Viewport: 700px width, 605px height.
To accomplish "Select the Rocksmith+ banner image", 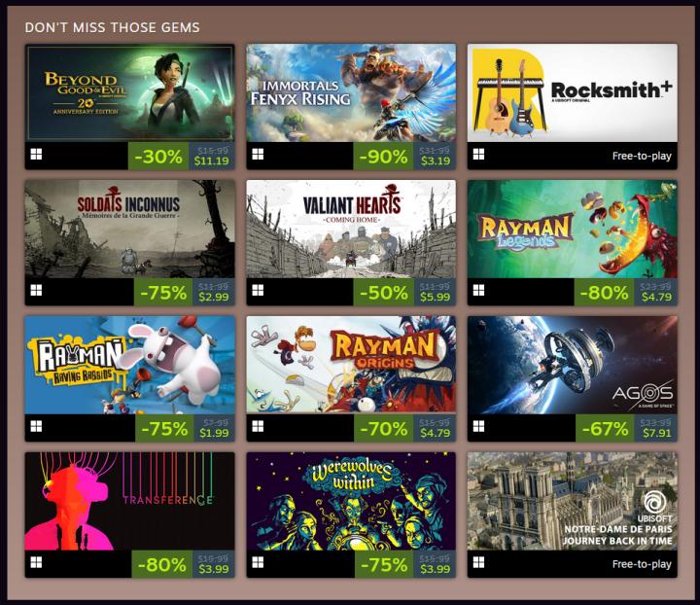I will (x=573, y=92).
